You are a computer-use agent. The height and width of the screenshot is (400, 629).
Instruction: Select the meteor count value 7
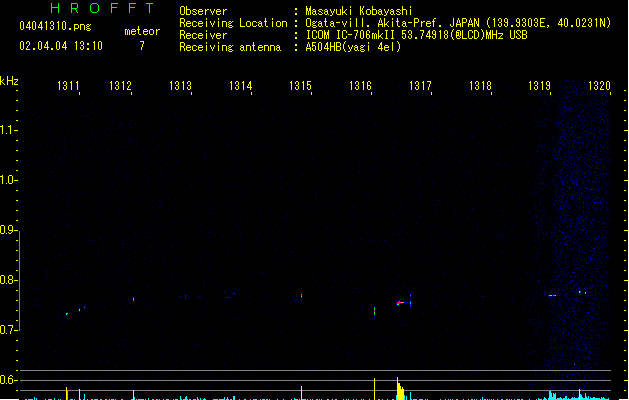[x=142, y=46]
